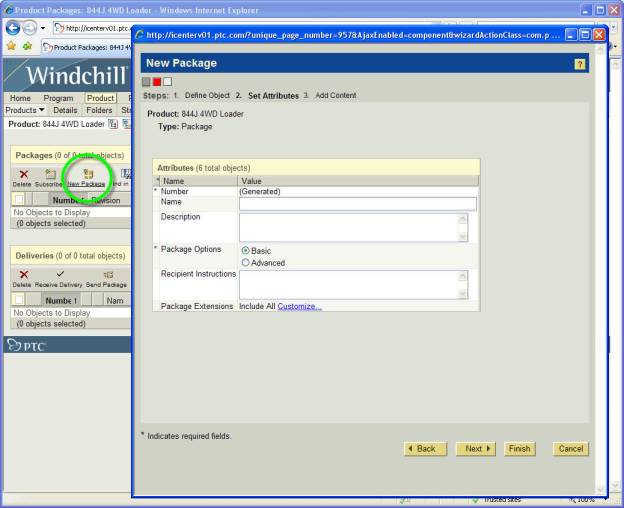Click the Favorites star icon
This screenshot has width=624, height=508.
click(11, 46)
